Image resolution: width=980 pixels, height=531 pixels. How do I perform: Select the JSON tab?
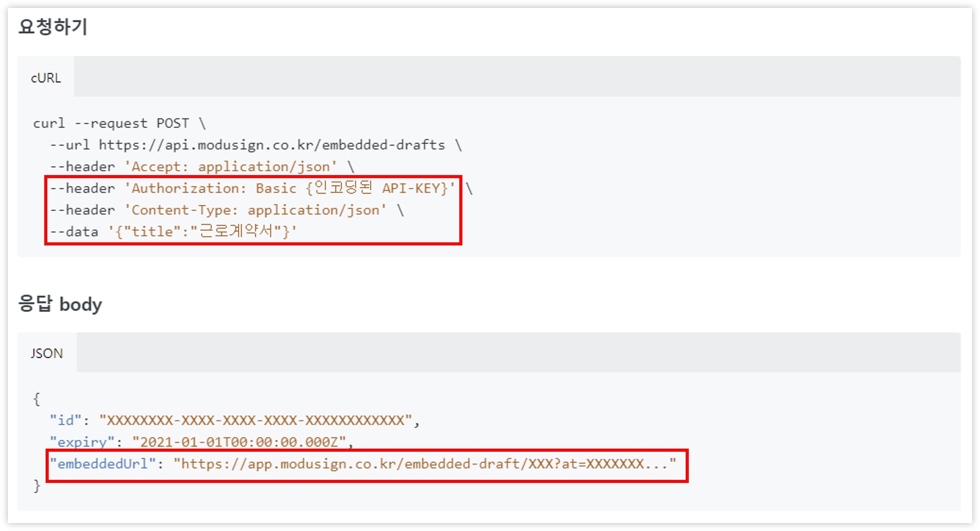(47, 353)
